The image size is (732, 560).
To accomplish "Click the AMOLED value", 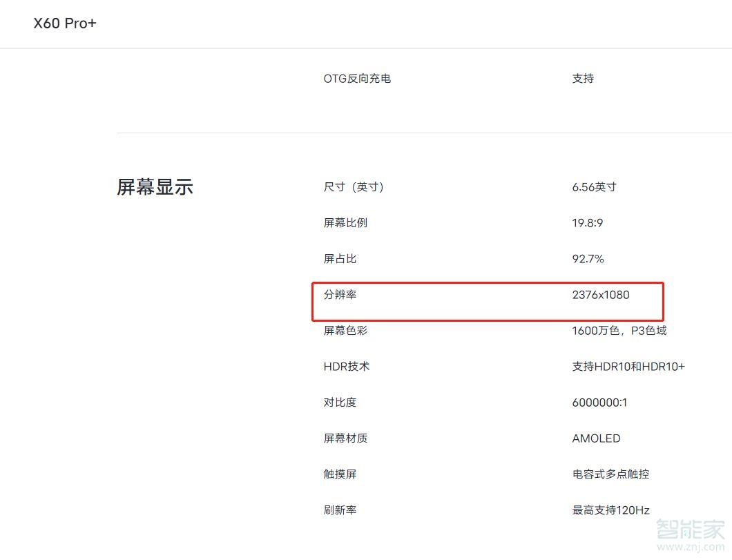I will click(596, 438).
